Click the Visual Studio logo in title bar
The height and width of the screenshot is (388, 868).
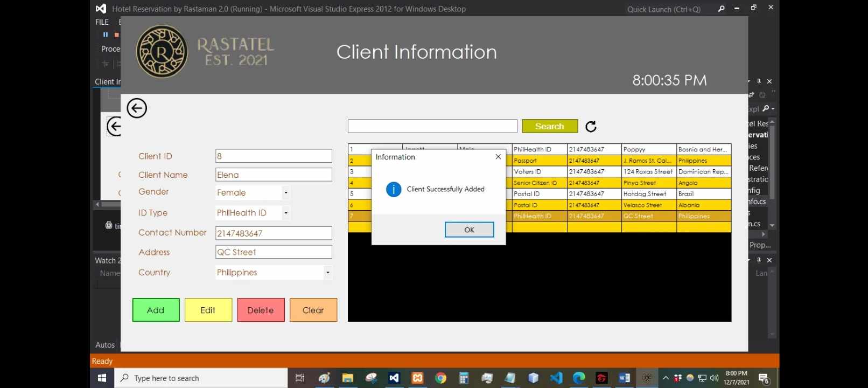point(101,9)
